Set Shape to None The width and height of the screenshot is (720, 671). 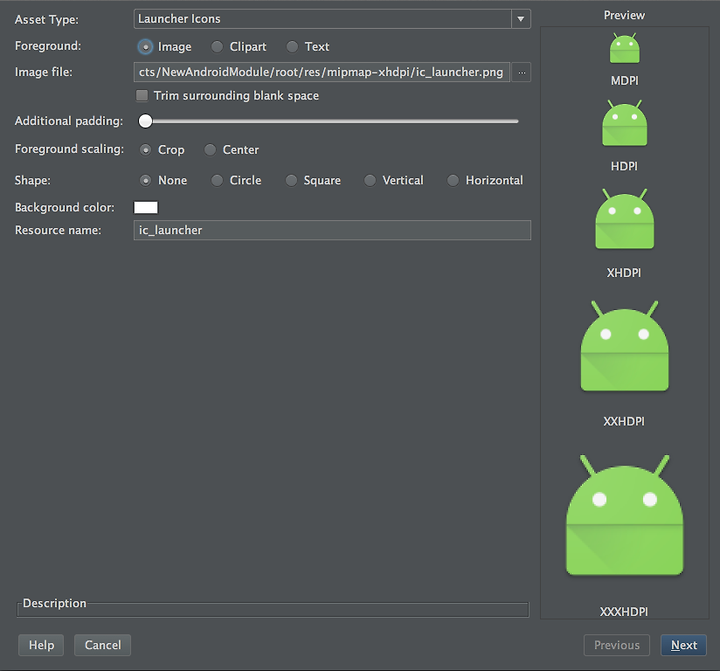(145, 180)
